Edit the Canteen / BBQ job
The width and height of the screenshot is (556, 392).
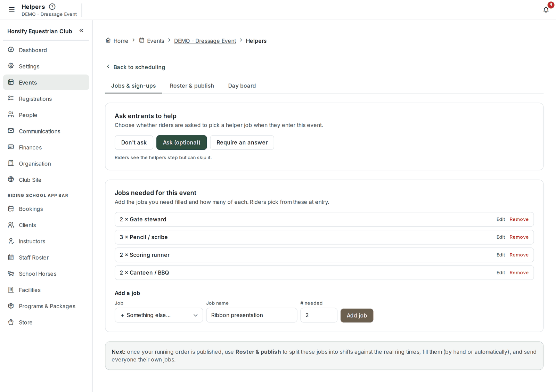click(500, 272)
